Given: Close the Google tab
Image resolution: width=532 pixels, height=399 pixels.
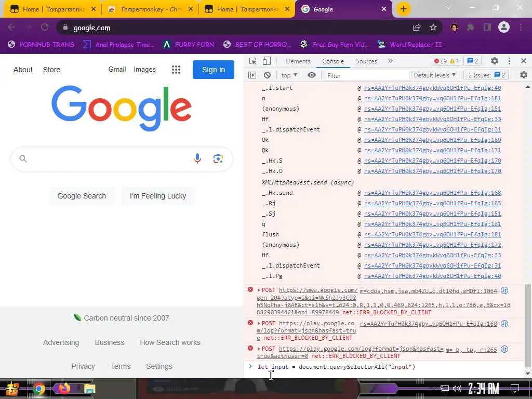Looking at the screenshot, I should [x=384, y=9].
